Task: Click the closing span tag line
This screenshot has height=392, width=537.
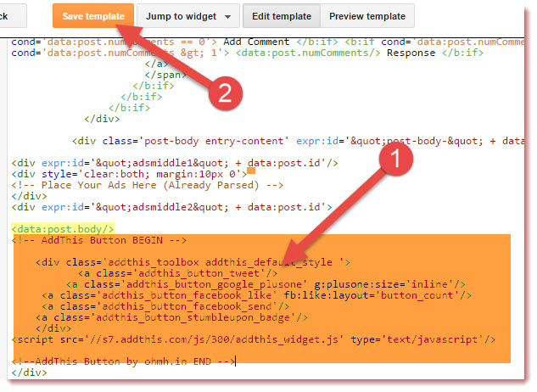Action: (x=165, y=75)
